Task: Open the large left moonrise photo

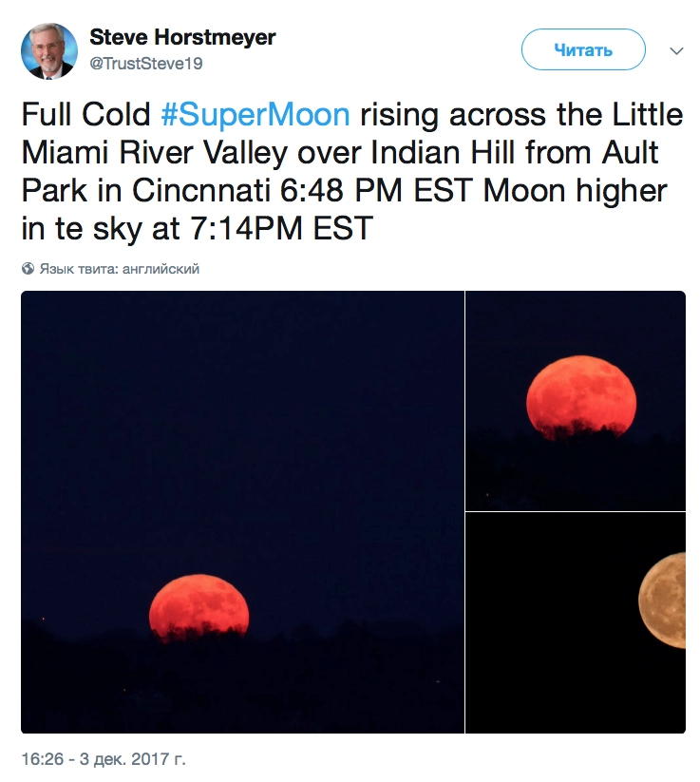Action: pyautogui.click(x=242, y=512)
